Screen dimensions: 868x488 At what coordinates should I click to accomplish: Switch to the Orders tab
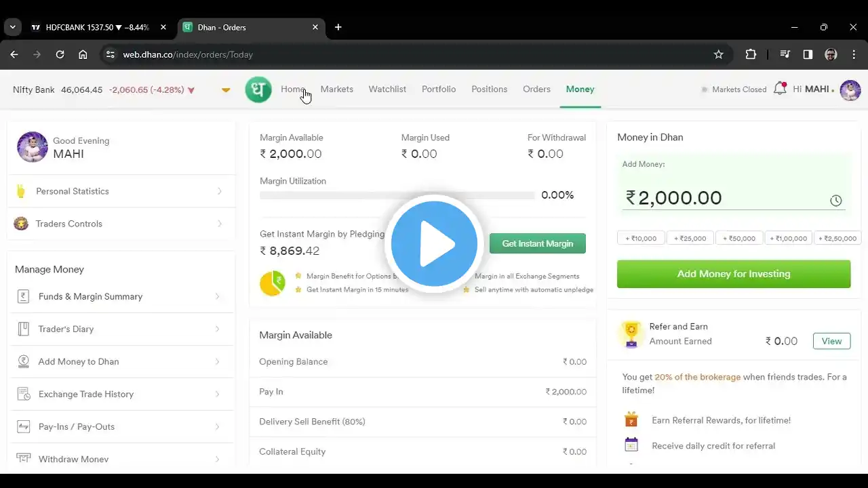pyautogui.click(x=536, y=89)
